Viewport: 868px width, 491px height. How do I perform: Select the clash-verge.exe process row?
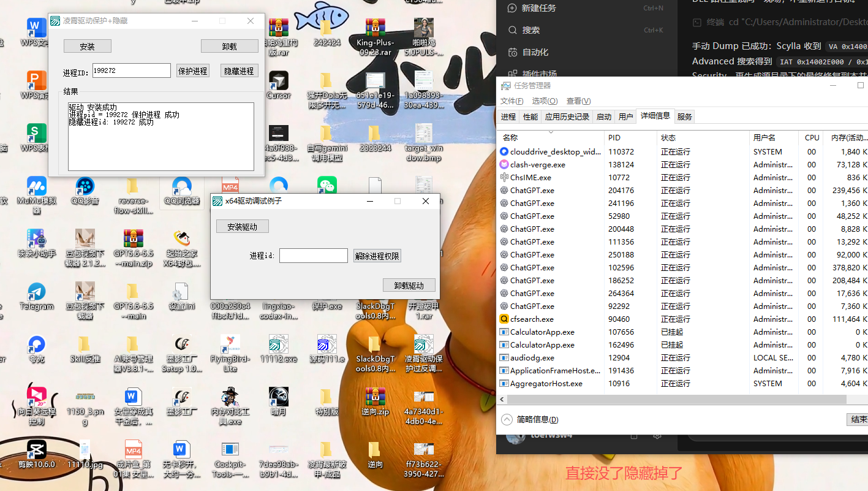tap(682, 164)
